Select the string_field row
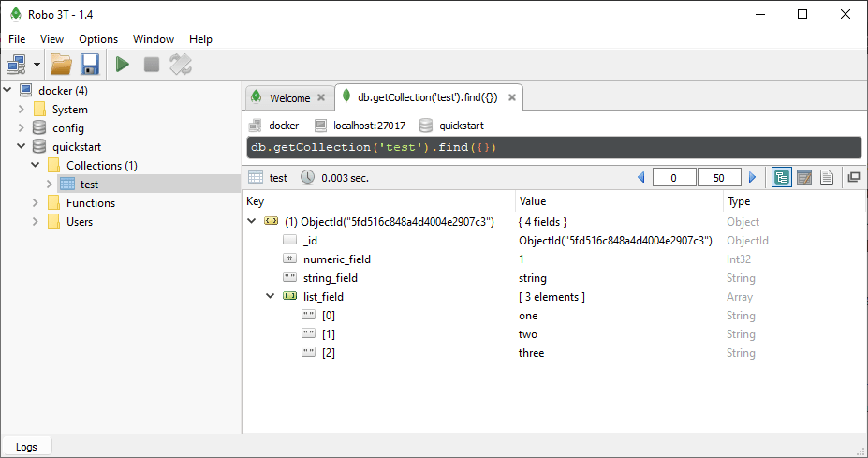The width and height of the screenshot is (868, 458). click(553, 278)
